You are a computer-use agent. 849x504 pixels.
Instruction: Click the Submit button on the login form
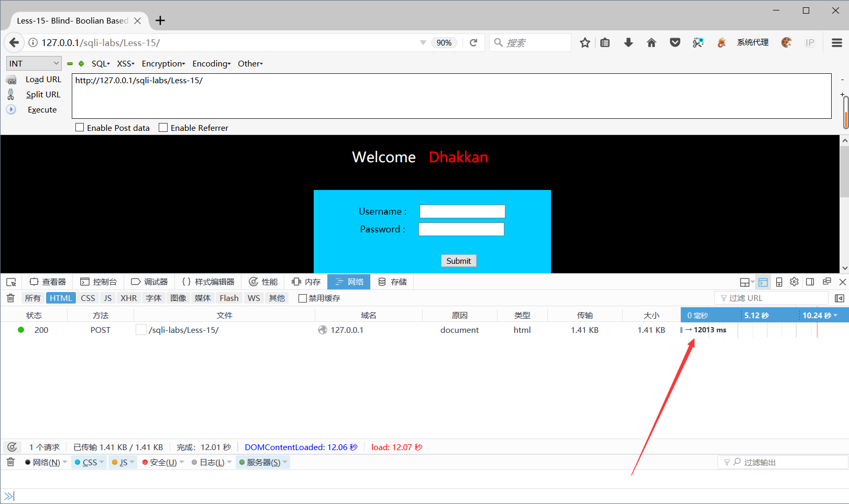[458, 260]
